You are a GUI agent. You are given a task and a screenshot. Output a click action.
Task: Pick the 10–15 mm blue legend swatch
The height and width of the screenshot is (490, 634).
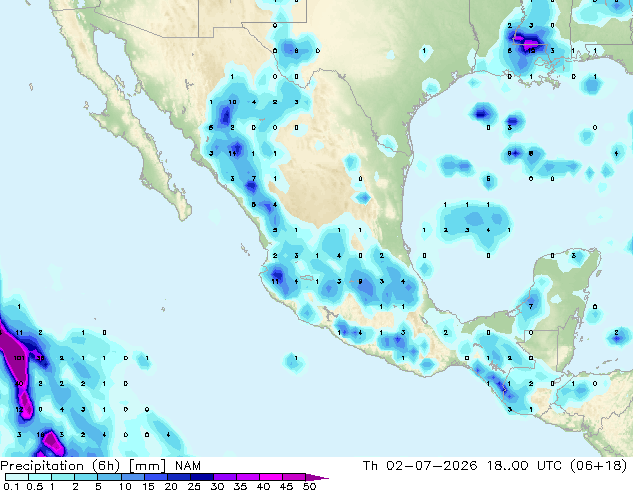coord(132,477)
